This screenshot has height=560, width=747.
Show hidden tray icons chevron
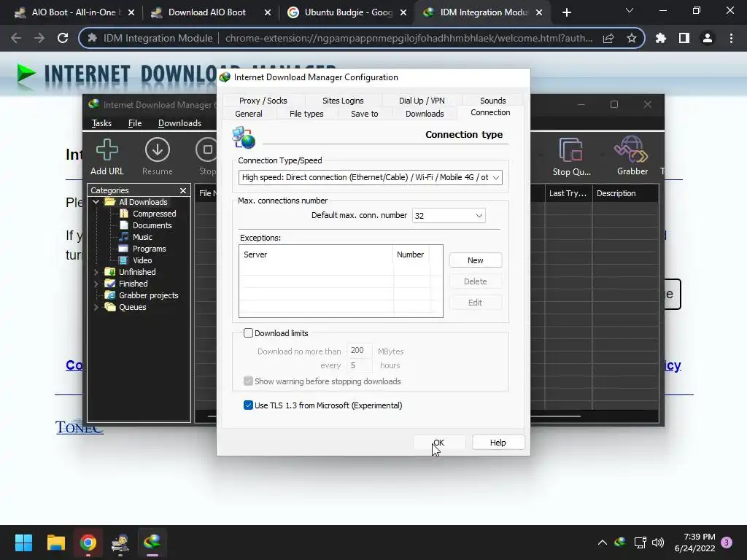[602, 542]
